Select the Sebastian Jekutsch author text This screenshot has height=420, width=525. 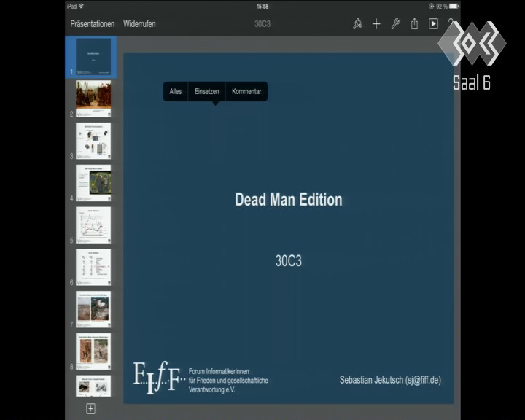coord(390,380)
